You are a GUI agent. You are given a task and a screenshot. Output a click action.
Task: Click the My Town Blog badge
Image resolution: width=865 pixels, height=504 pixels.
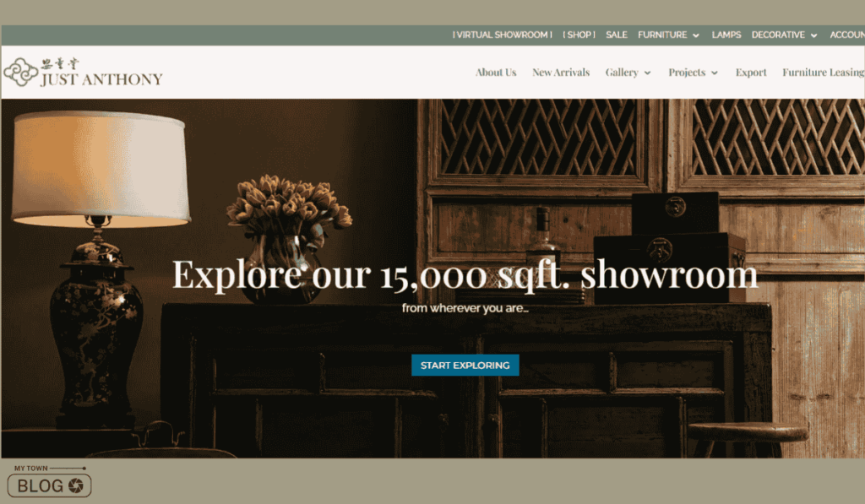click(50, 481)
